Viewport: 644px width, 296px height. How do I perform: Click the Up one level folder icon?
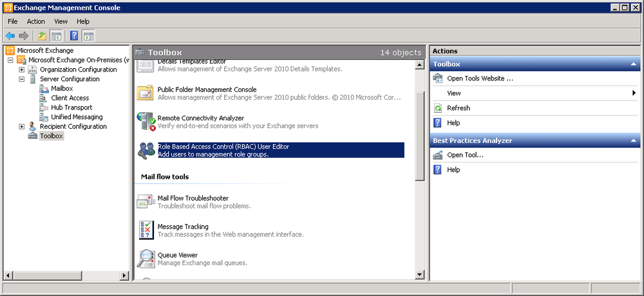[42, 36]
